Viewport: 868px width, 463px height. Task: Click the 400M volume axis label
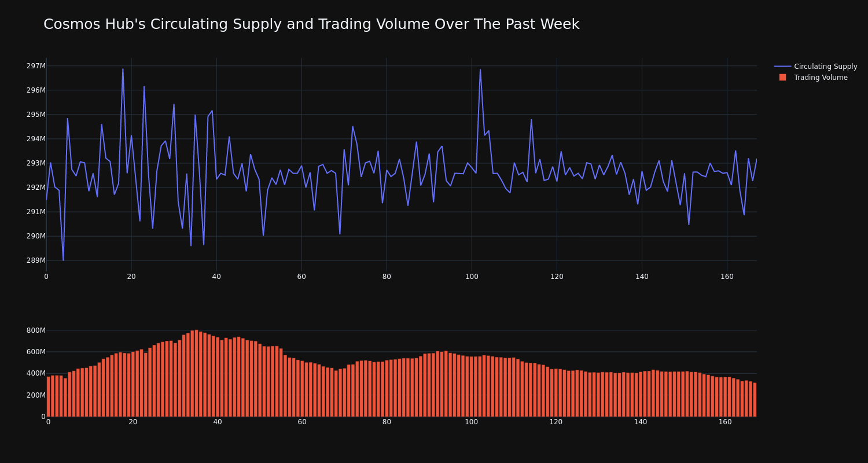click(36, 373)
